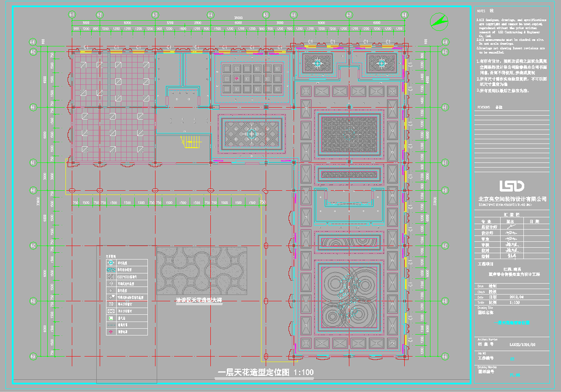Click the overall '36000' dimension at top
Viewport: 561px width, 392px height.
(238, 18)
